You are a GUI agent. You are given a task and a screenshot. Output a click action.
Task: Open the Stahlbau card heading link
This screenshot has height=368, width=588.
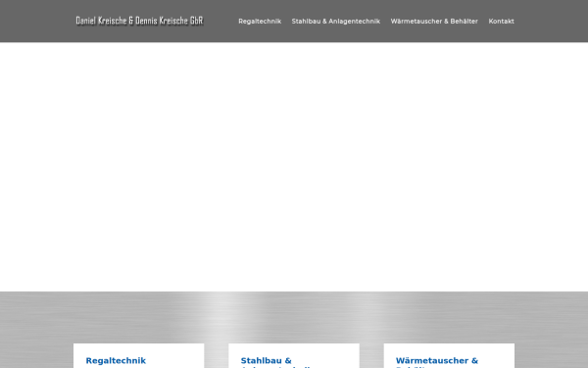[276, 362]
